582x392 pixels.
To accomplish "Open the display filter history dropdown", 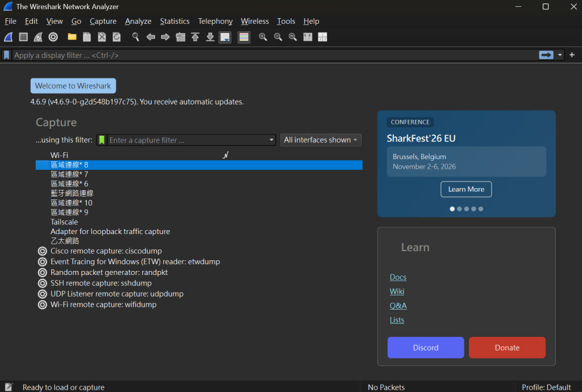I will click(560, 55).
